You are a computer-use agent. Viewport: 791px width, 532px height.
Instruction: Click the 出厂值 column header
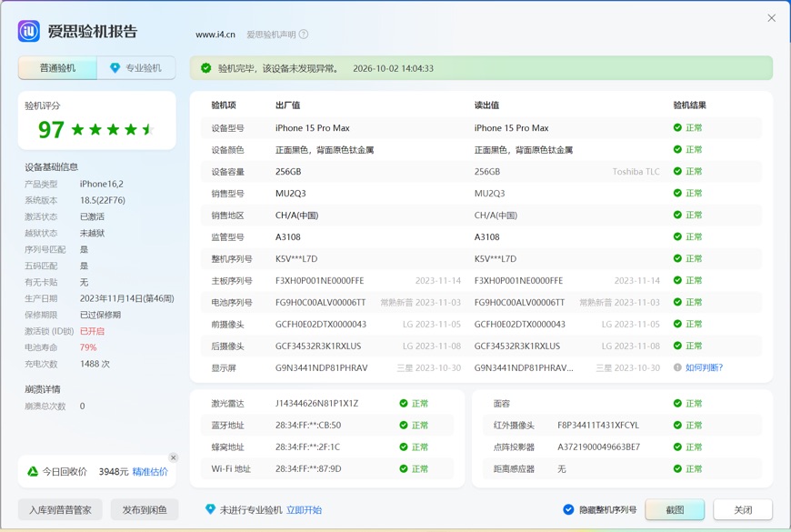coord(287,105)
